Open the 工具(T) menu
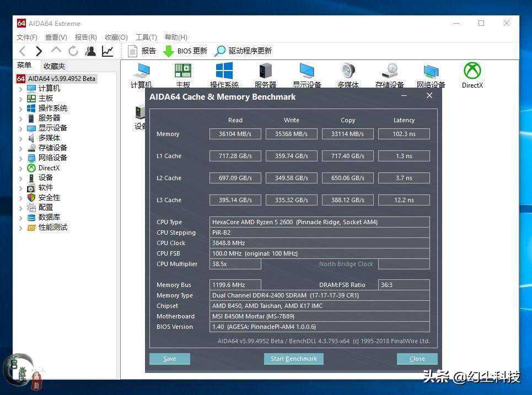Image resolution: width=532 pixels, height=395 pixels. [146, 37]
